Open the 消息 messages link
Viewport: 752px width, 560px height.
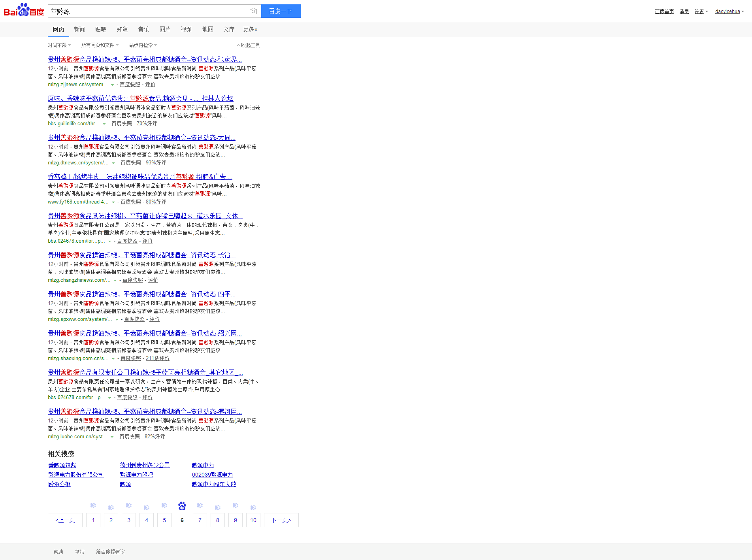coord(684,11)
